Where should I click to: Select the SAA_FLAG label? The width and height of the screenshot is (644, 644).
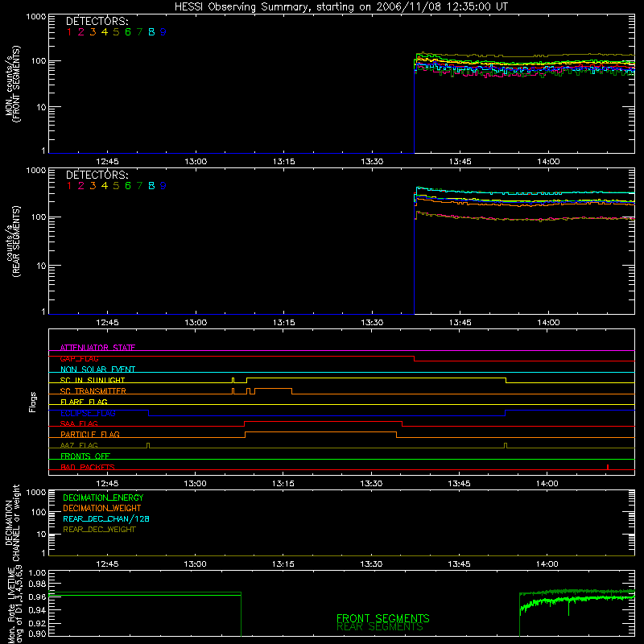[79, 423]
